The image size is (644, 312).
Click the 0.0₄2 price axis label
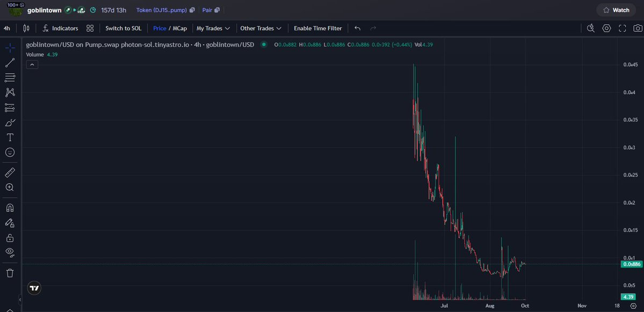(629, 203)
